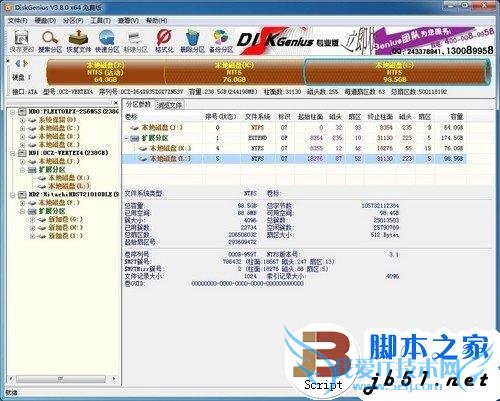The height and width of the screenshot is (401, 500).
Task: Switch to the 浏览文件 tab
Action: point(169,105)
